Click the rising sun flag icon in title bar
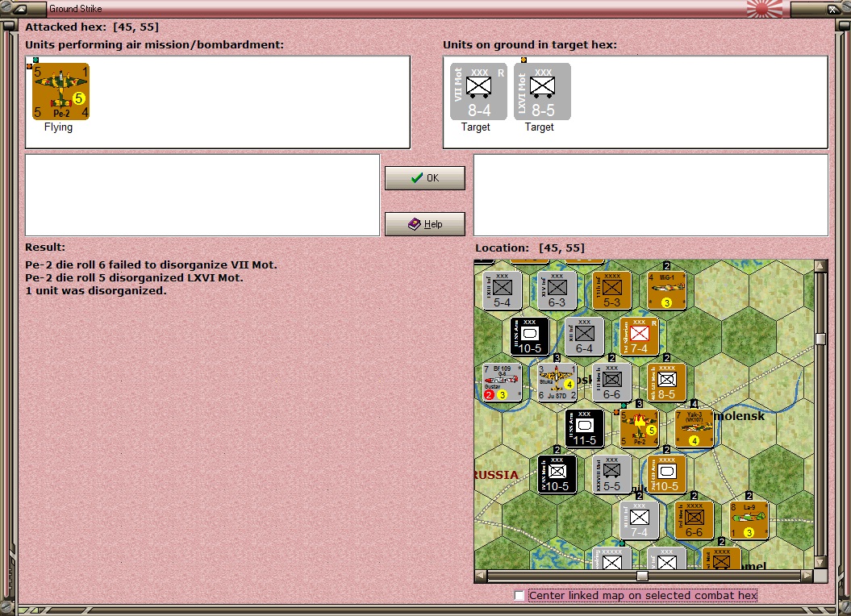Viewport: 851px width, 616px height. point(764,8)
